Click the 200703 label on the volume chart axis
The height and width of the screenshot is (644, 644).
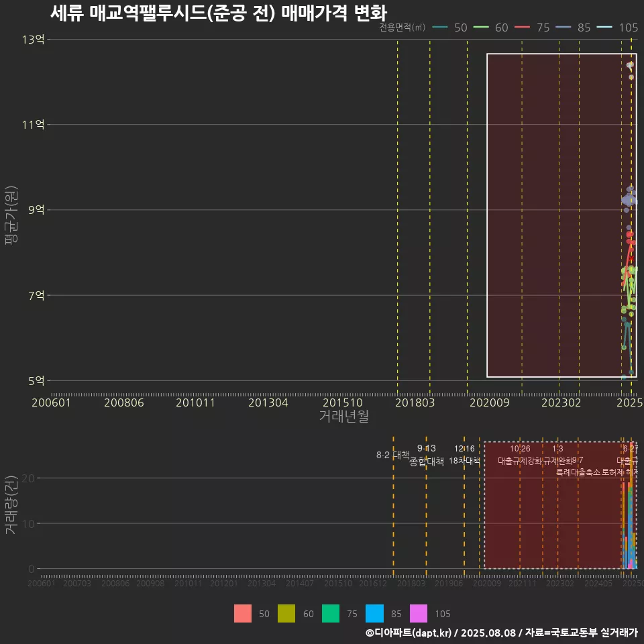pyautogui.click(x=77, y=583)
